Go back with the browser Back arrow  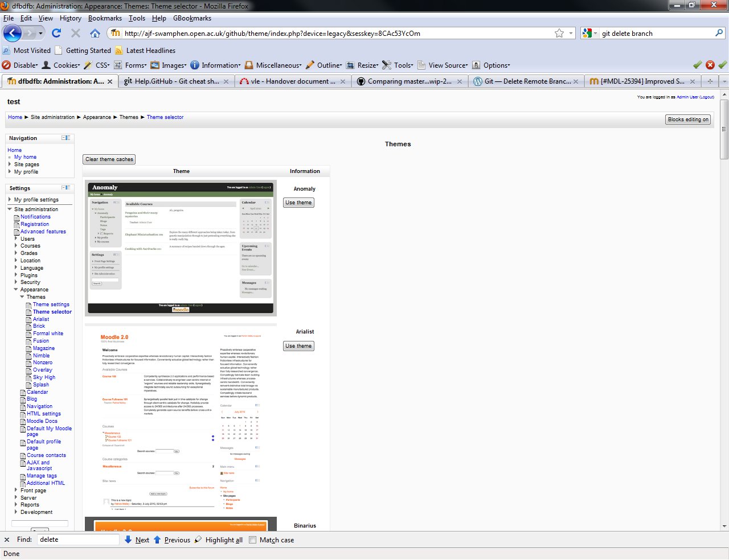tap(12, 33)
